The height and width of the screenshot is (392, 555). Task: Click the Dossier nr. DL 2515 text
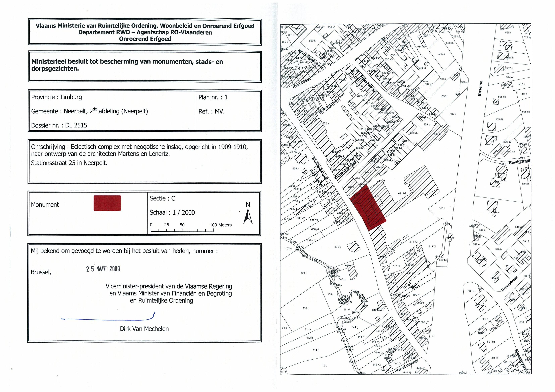pyautogui.click(x=59, y=125)
